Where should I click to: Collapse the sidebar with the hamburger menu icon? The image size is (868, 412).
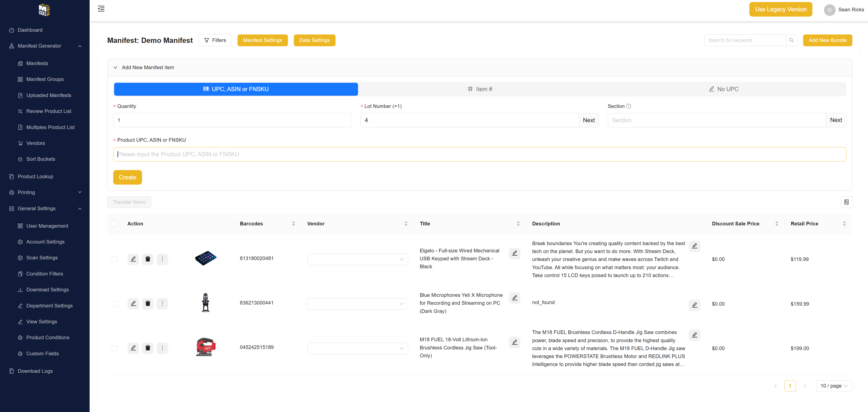coord(101,9)
